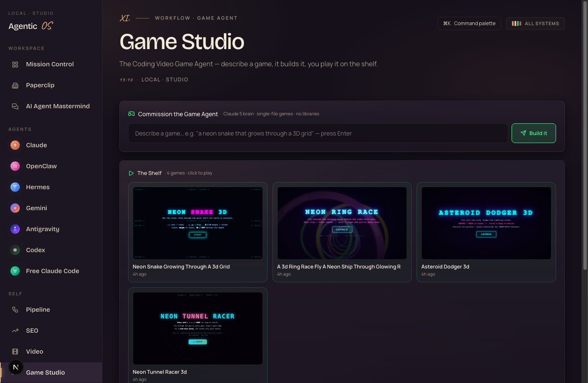Click the Mission Control grid icon
588x383 pixels.
pyautogui.click(x=15, y=64)
